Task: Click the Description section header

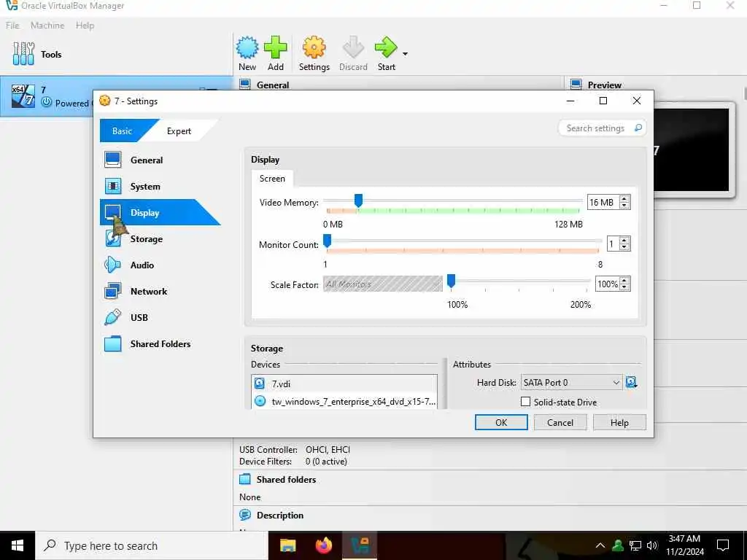Action: 279,516
